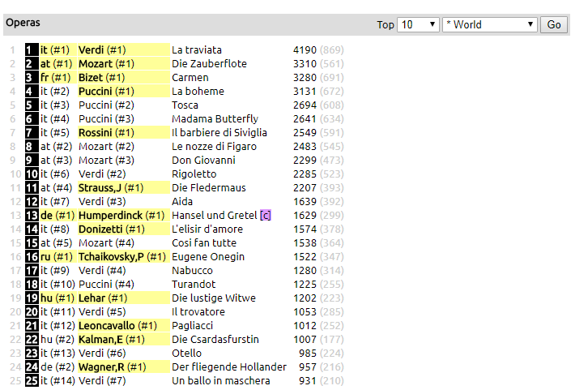Open the World region dropdown
The image size is (588, 390).
(490, 24)
